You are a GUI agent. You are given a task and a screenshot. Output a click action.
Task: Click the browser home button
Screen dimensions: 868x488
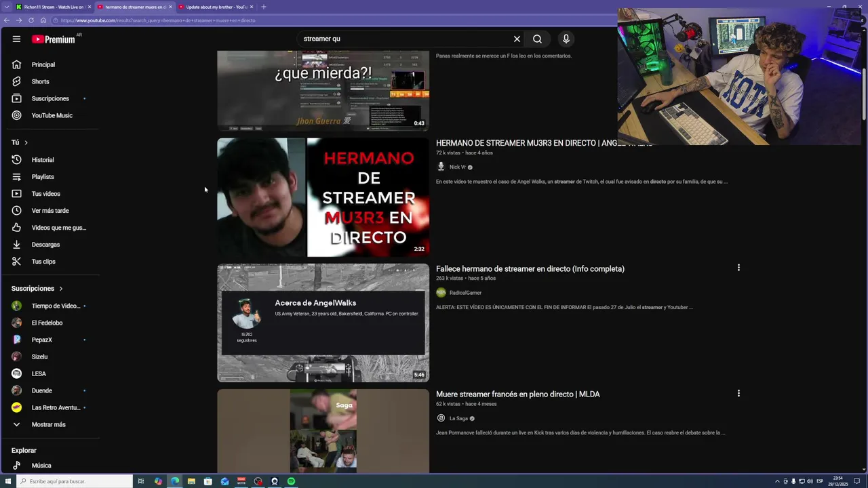pos(43,20)
